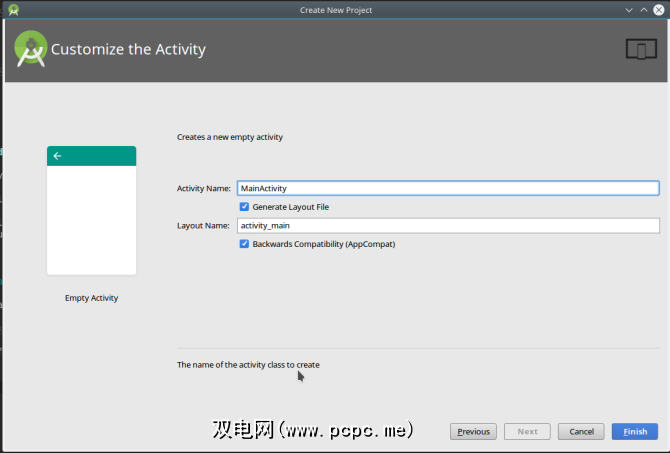The image size is (670, 453).
Task: Toggle the Generate Layout File checkbox
Action: coord(244,207)
